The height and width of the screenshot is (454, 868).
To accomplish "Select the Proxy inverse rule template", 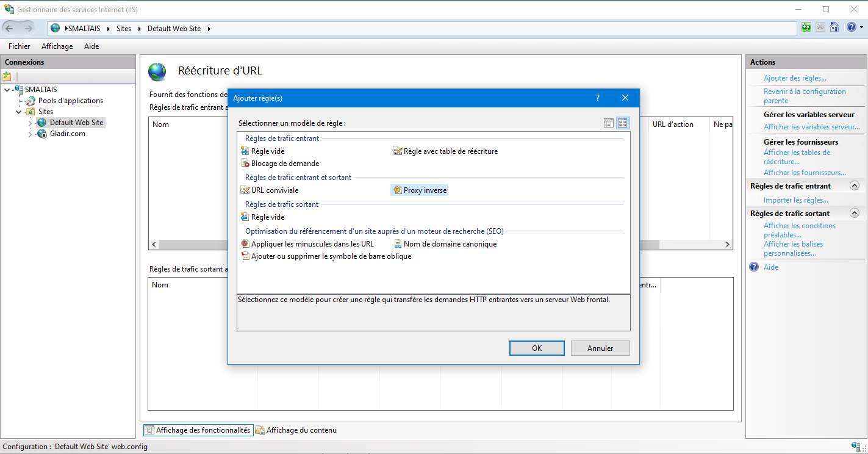I will [425, 190].
